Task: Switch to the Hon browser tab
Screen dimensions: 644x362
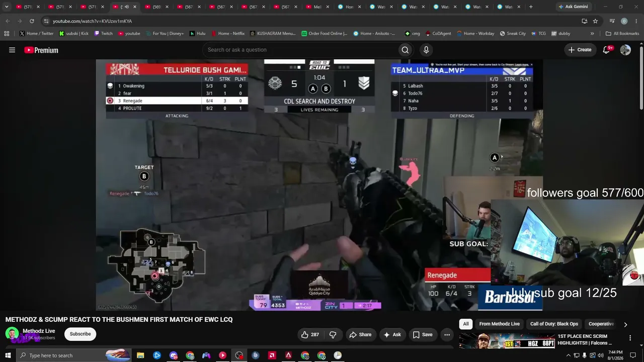Action: [350, 7]
